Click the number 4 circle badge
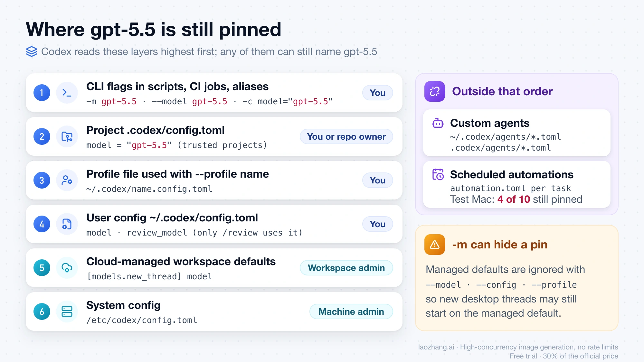 42,224
